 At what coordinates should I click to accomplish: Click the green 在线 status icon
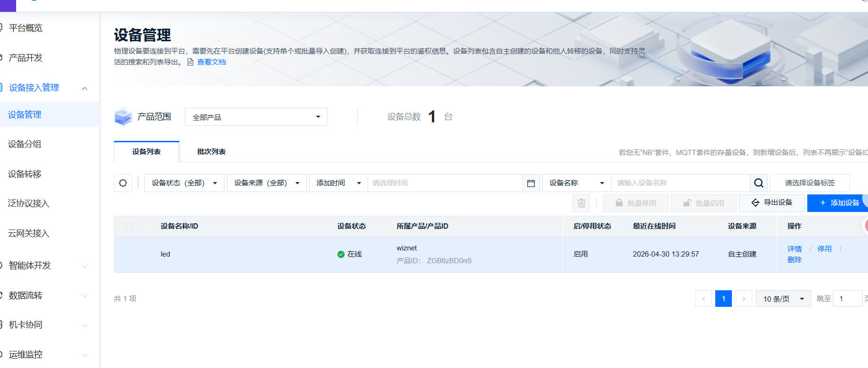(341, 254)
